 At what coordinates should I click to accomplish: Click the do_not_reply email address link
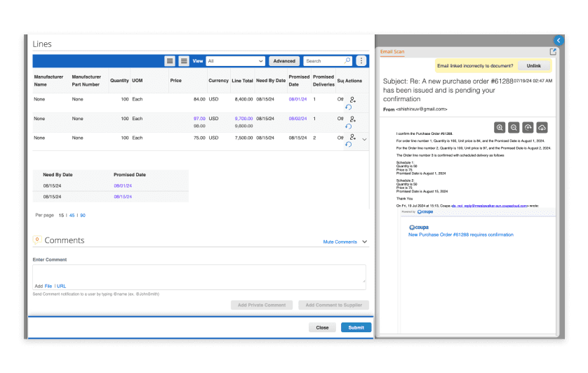pyautogui.click(x=490, y=206)
